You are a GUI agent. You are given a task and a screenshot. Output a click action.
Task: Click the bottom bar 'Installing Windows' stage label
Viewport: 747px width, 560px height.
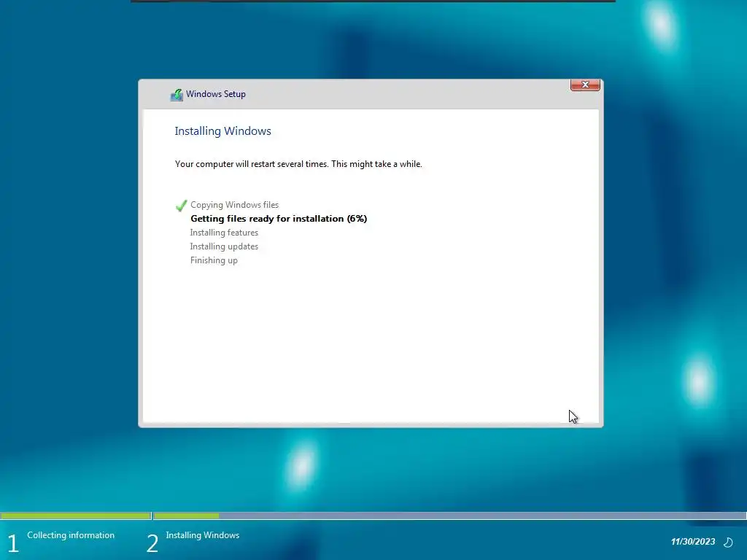[203, 535]
